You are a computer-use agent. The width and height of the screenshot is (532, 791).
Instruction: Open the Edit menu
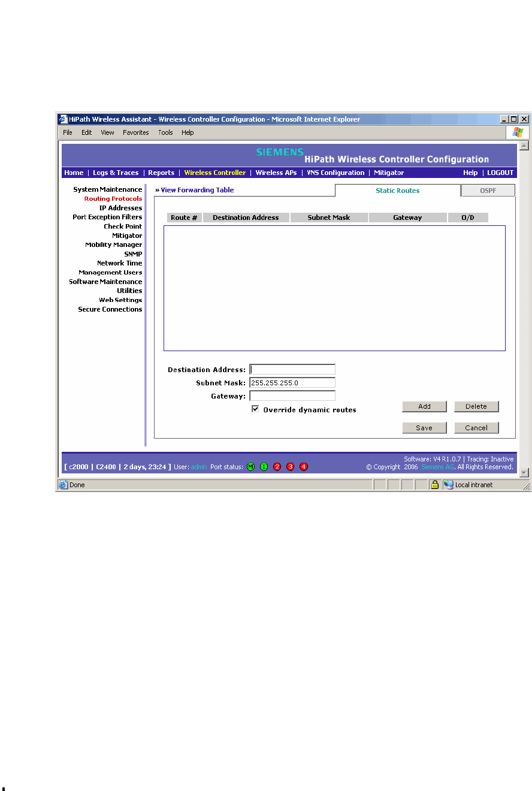[87, 132]
